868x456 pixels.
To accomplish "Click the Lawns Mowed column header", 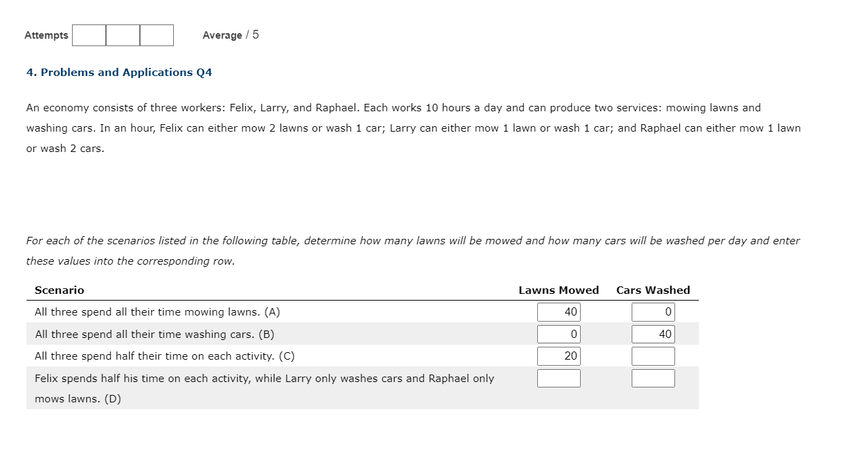I will click(558, 290).
